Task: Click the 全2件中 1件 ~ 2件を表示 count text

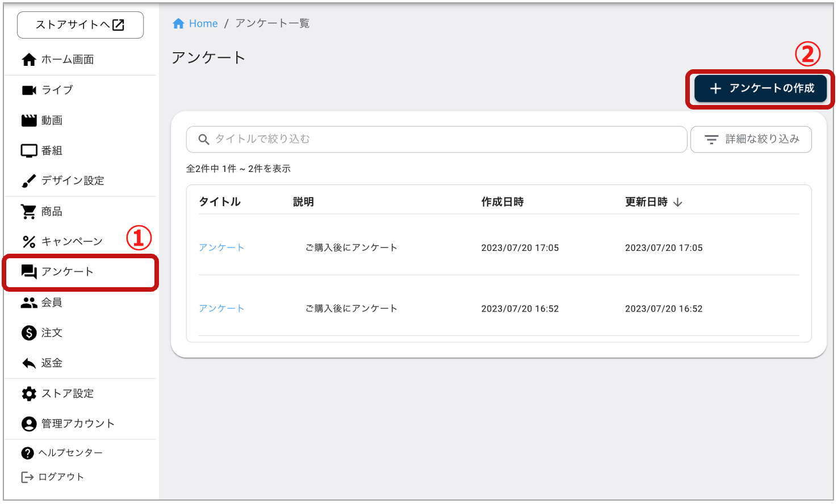Action: coord(238,169)
